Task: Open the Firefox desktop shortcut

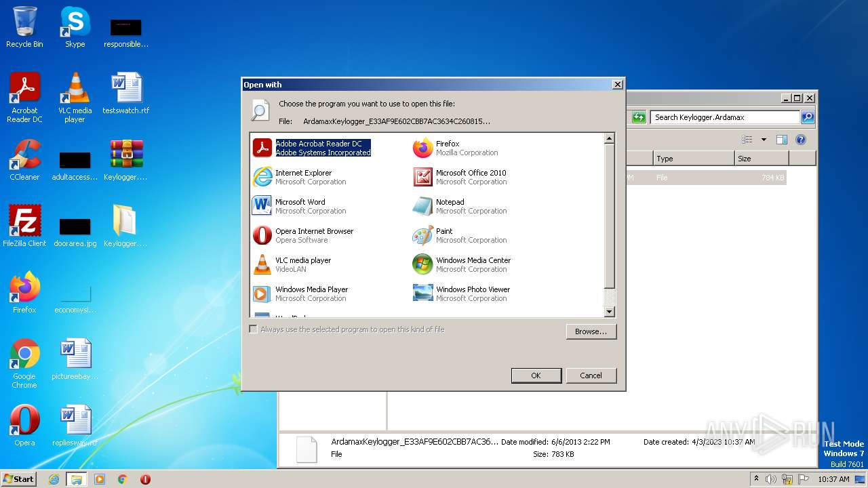Action: (x=24, y=292)
